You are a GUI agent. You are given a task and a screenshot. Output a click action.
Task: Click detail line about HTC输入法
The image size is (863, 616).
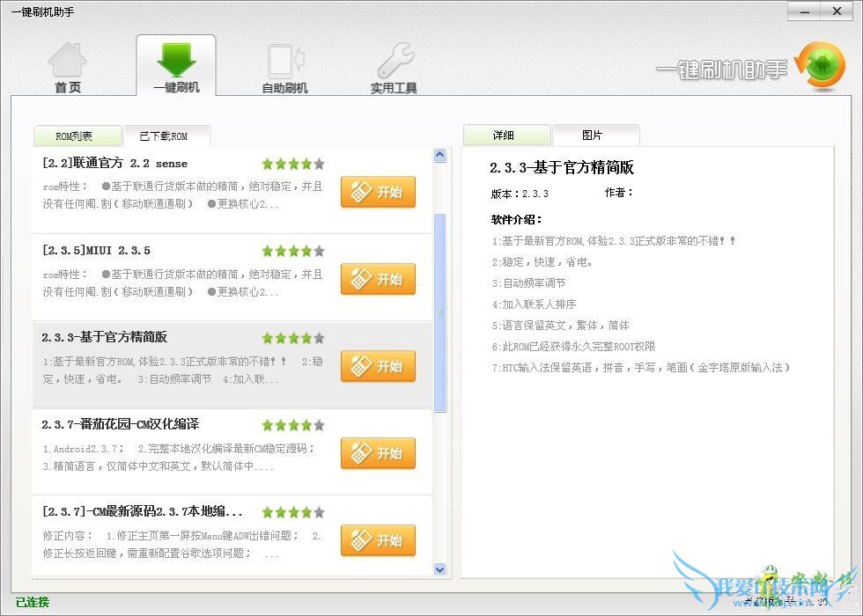pos(641,368)
